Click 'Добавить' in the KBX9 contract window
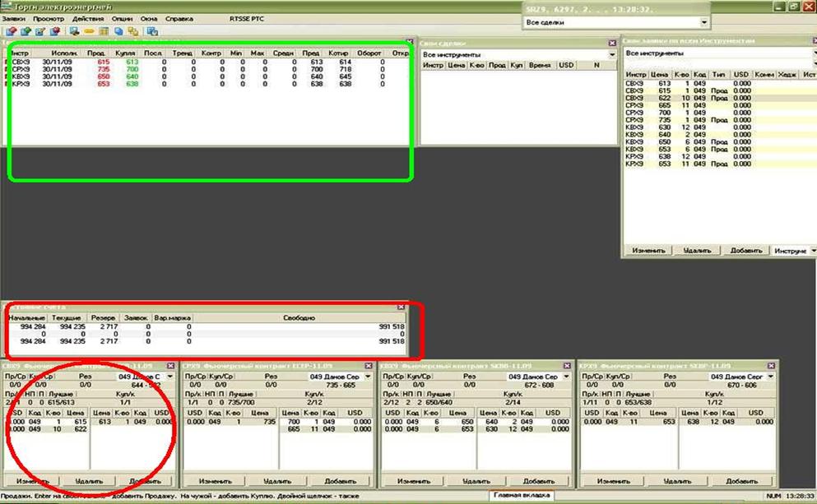This screenshot has width=817, height=504. (x=538, y=481)
